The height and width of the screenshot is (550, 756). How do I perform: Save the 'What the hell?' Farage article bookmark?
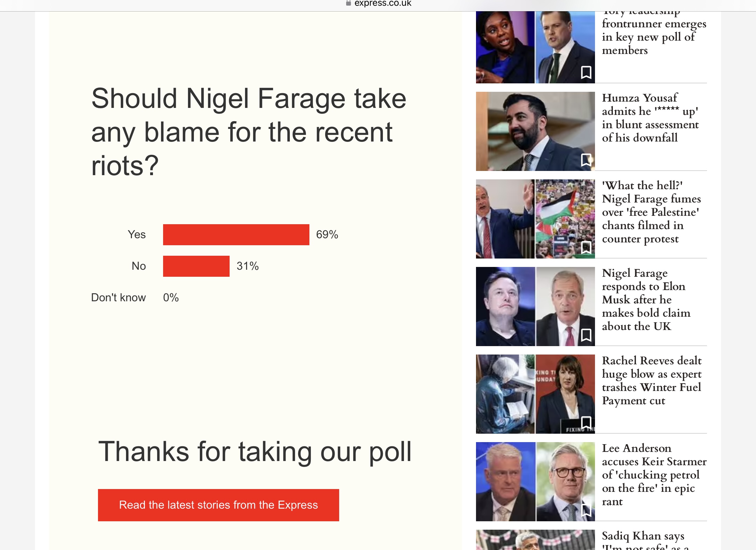click(x=586, y=248)
